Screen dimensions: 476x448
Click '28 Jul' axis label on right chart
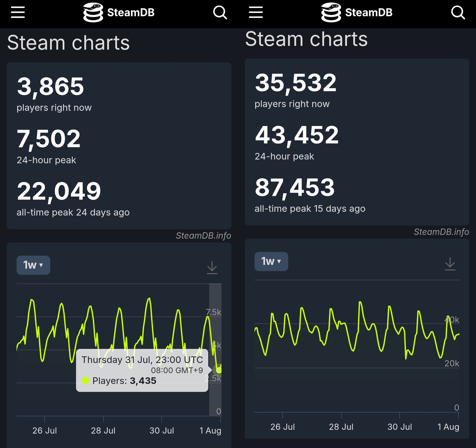[341, 427]
